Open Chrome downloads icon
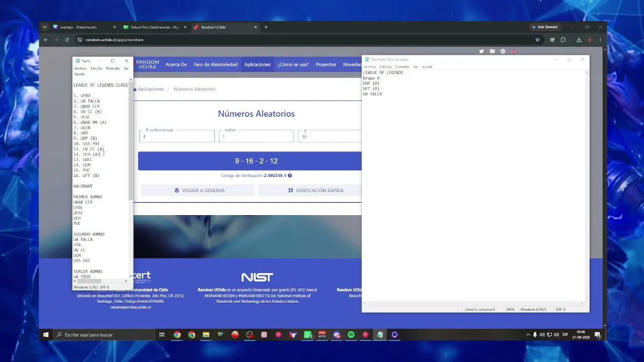The image size is (644, 362). (x=579, y=40)
